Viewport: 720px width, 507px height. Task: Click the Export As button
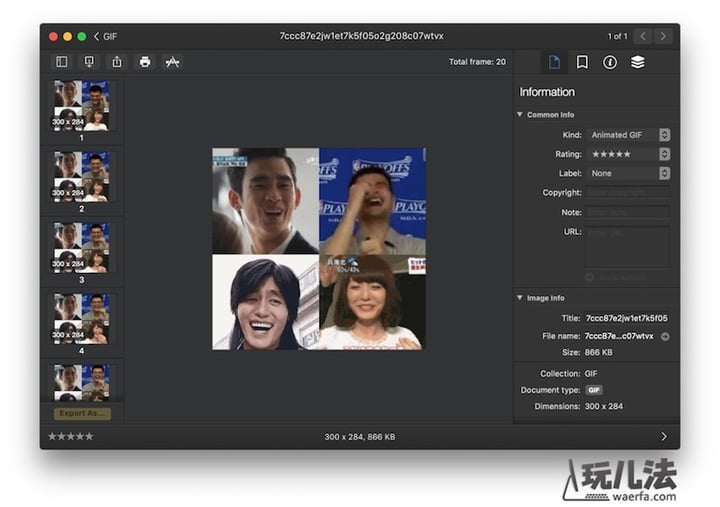(82, 413)
